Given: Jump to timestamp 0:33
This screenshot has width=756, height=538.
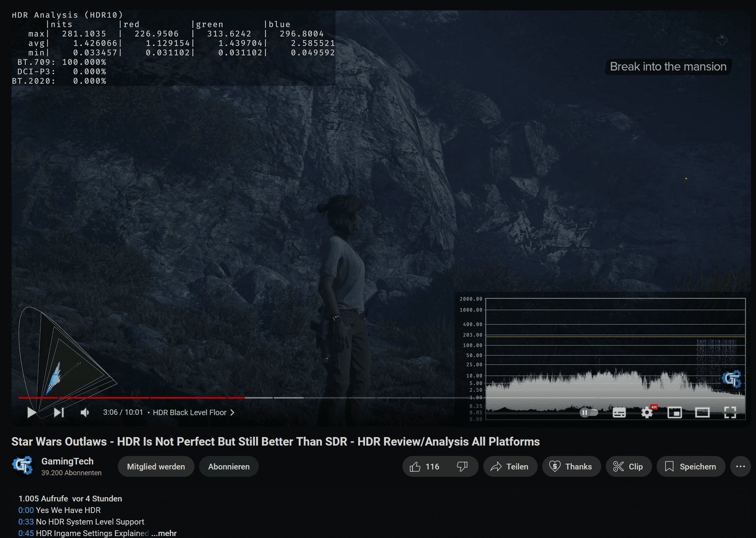Looking at the screenshot, I should tap(26, 522).
